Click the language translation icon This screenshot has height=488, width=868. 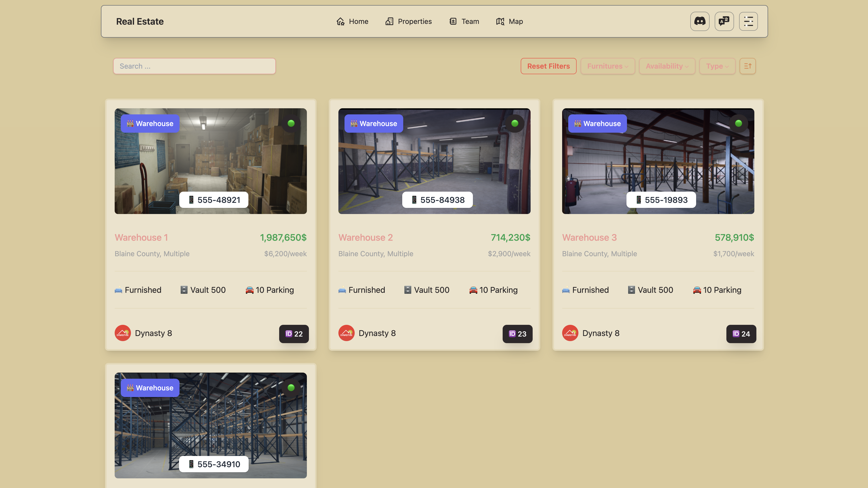[724, 21]
